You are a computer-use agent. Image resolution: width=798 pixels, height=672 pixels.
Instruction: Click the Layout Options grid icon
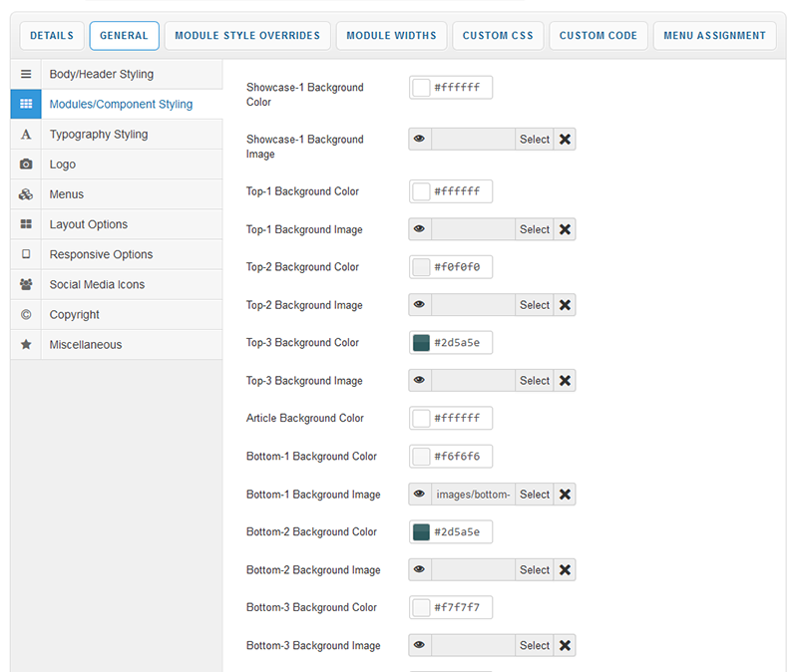click(26, 224)
